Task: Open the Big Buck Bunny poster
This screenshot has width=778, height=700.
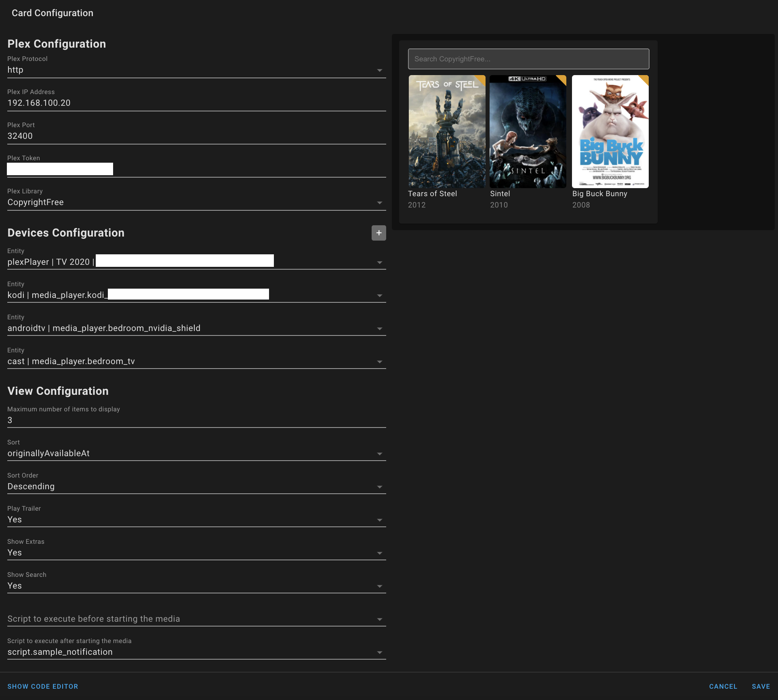Action: [610, 132]
